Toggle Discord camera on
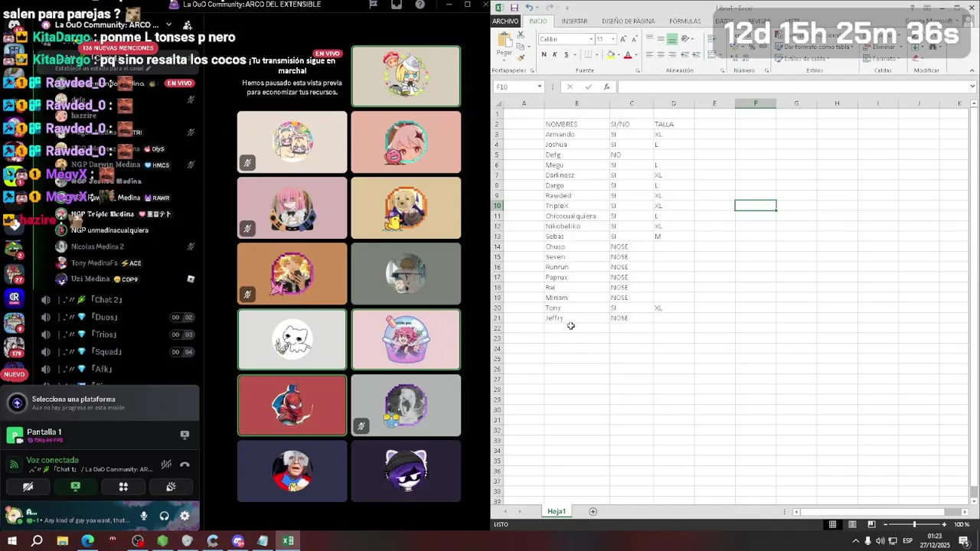This screenshot has width=980, height=551. [28, 486]
